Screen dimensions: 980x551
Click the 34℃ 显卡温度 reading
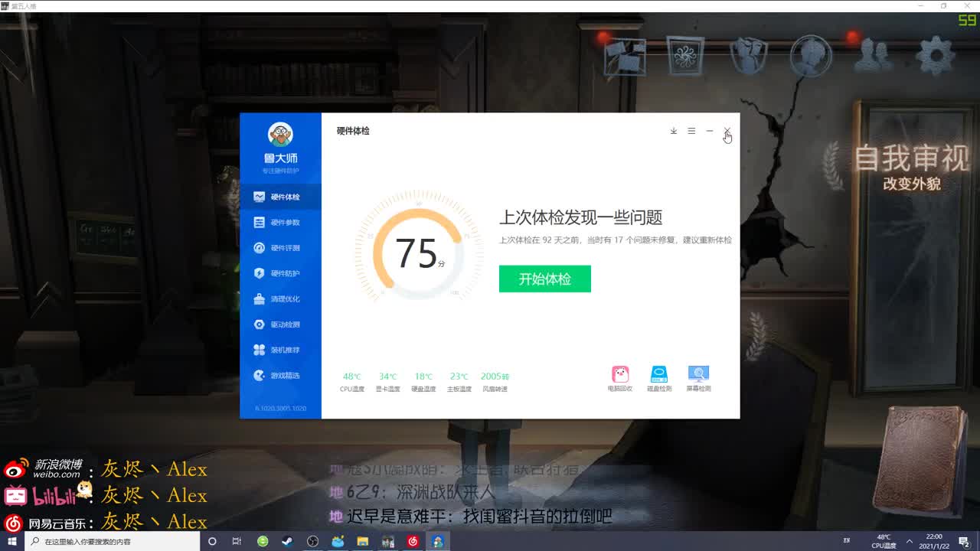click(388, 381)
